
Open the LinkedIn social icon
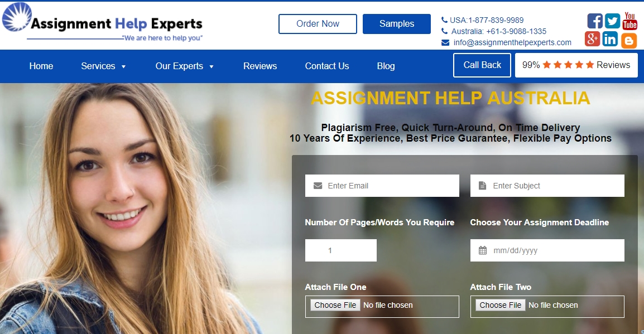pyautogui.click(x=610, y=39)
